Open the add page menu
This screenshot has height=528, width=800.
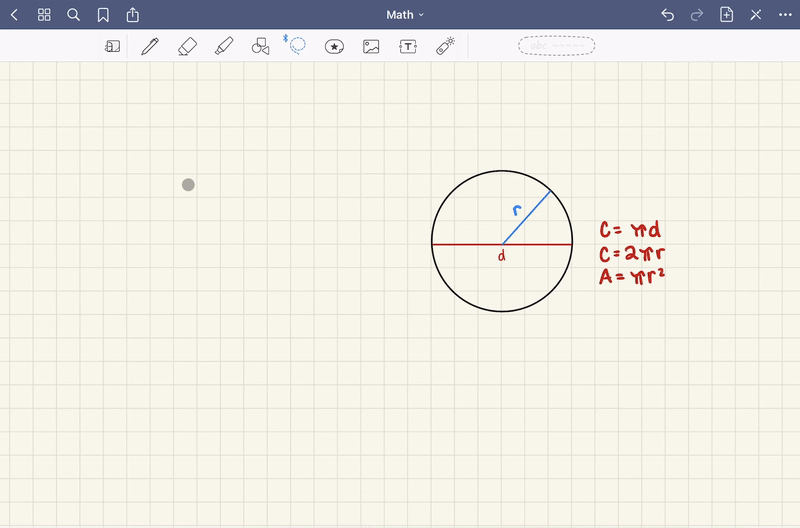[727, 15]
